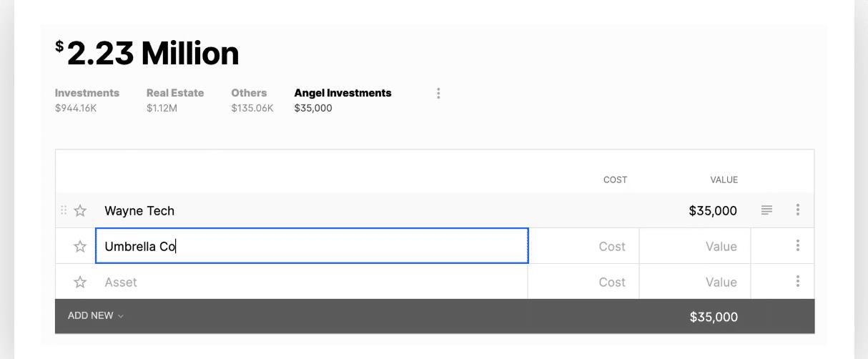The height and width of the screenshot is (359, 868).
Task: Expand the ADD NEW dropdown
Action: [x=96, y=316]
